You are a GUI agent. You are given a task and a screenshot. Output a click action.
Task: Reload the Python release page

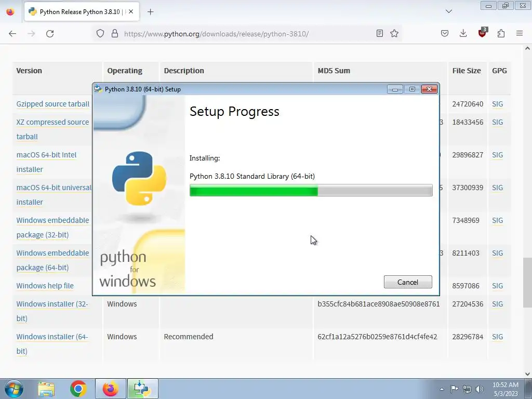click(x=50, y=34)
